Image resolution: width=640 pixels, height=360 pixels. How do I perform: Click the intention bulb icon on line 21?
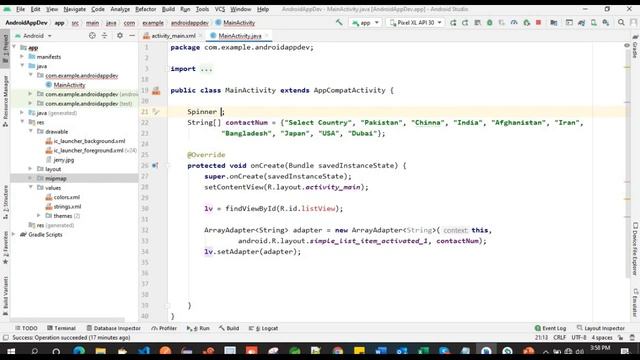pos(156,111)
